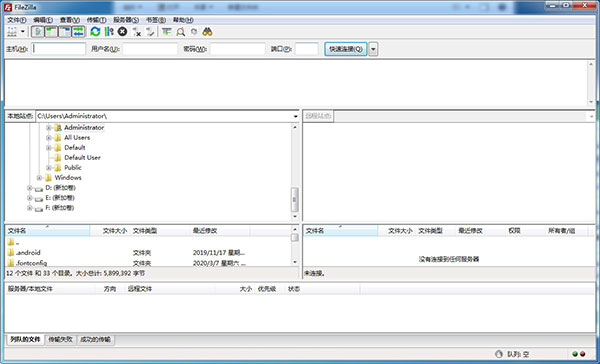This screenshot has width=600, height=364.
Task: Sort local files by 文件名 column
Action: point(47,231)
